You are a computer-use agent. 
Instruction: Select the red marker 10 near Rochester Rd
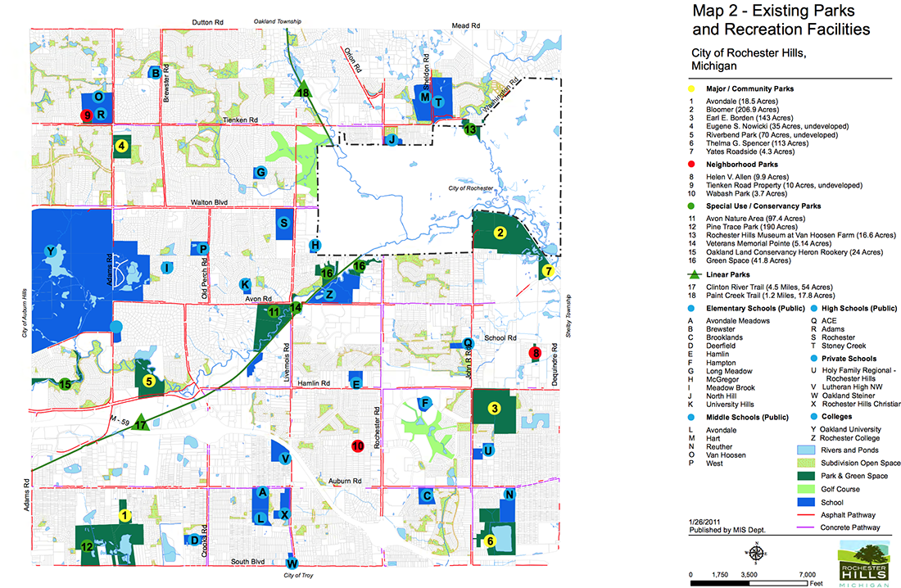pyautogui.click(x=357, y=446)
